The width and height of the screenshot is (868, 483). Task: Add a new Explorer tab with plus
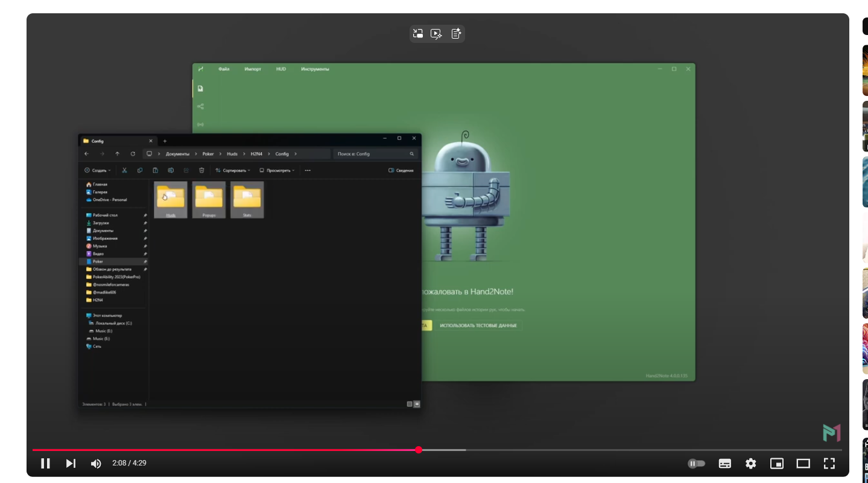[x=165, y=141]
